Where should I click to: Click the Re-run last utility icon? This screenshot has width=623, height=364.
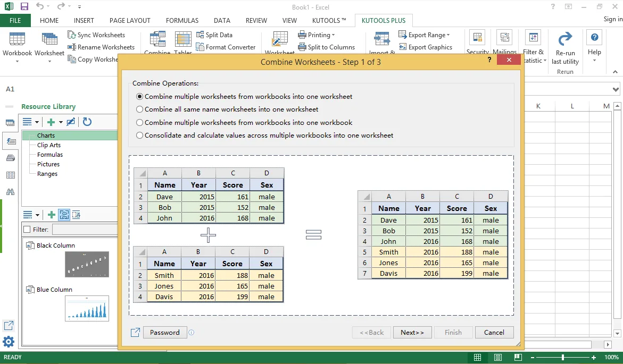(565, 39)
